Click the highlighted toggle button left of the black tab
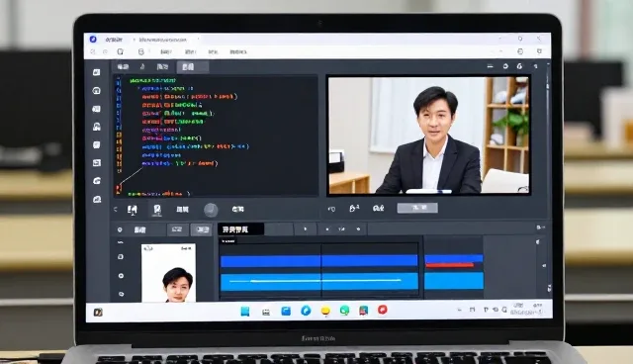633x364 pixels. tap(202, 229)
